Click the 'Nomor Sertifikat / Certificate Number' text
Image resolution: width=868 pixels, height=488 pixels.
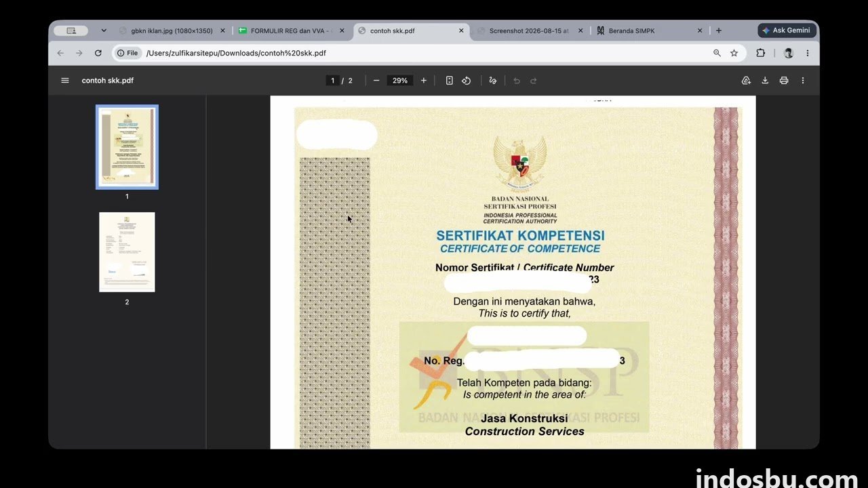[525, 268]
